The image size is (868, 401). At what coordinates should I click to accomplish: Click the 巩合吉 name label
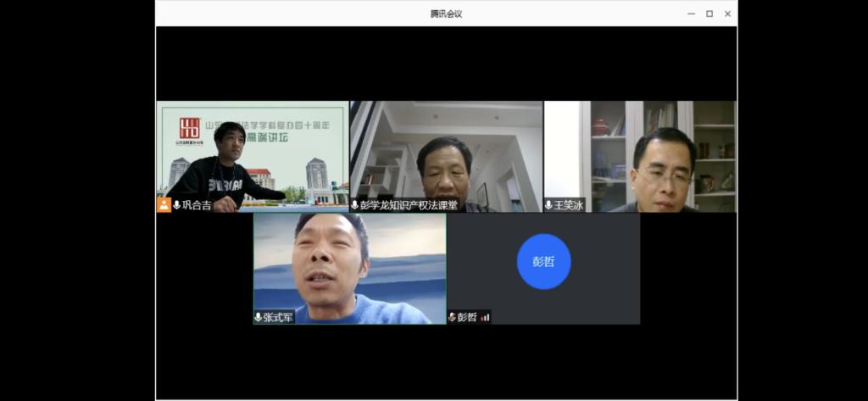(197, 205)
